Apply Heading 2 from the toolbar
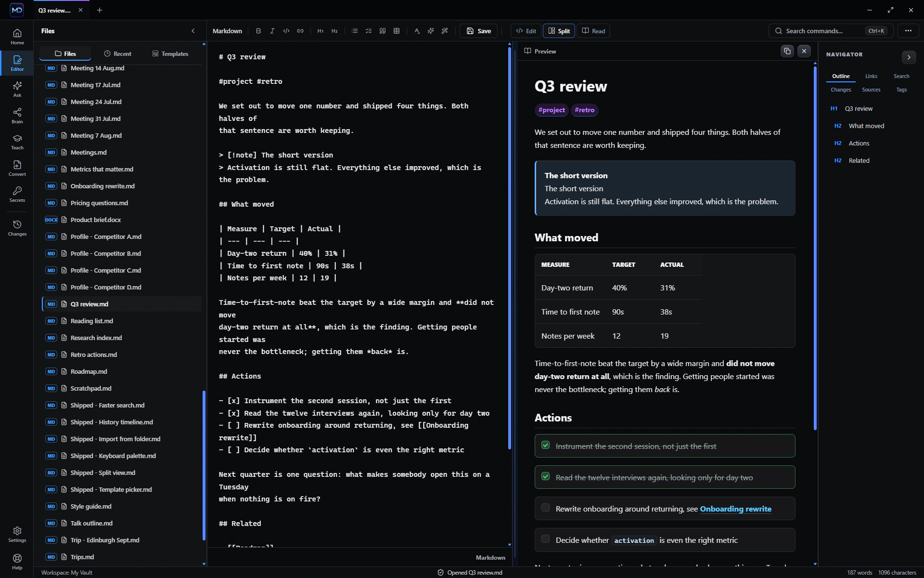924x578 pixels. (334, 31)
